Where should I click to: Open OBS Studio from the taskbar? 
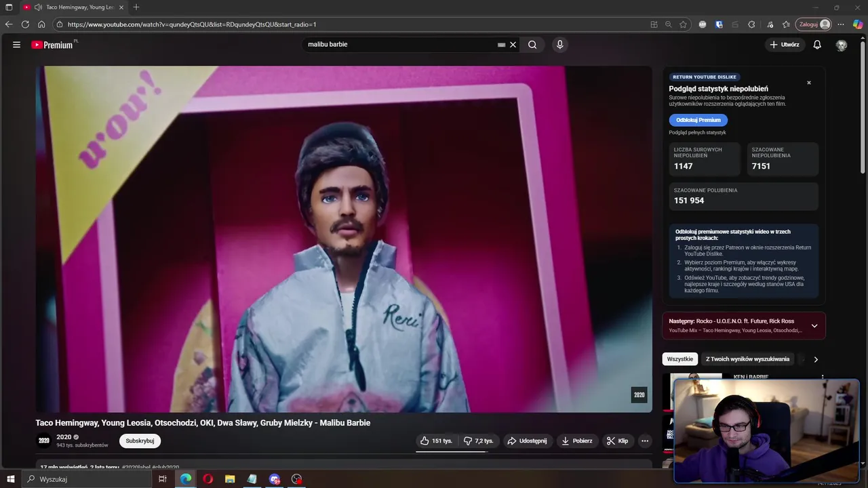click(296, 479)
